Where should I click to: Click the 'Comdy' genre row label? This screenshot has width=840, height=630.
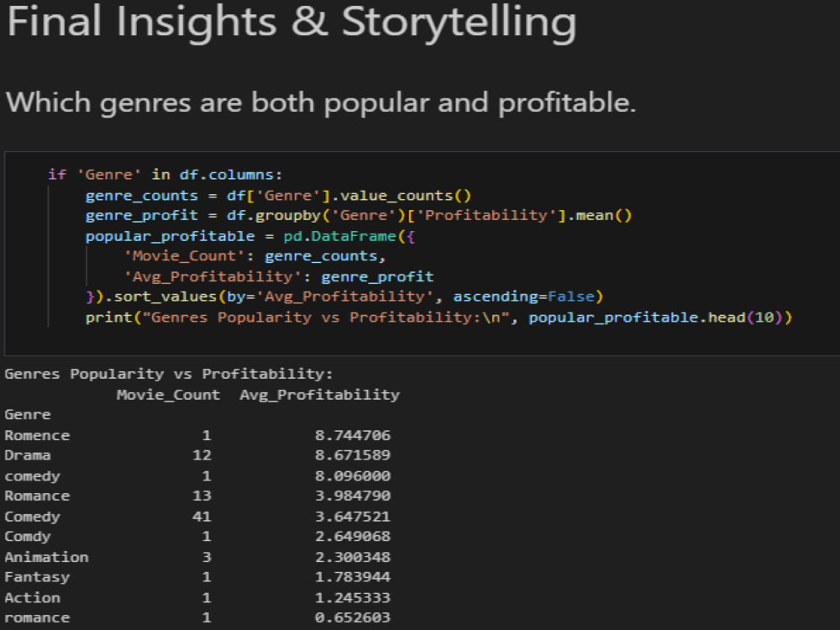pyautogui.click(x=28, y=537)
